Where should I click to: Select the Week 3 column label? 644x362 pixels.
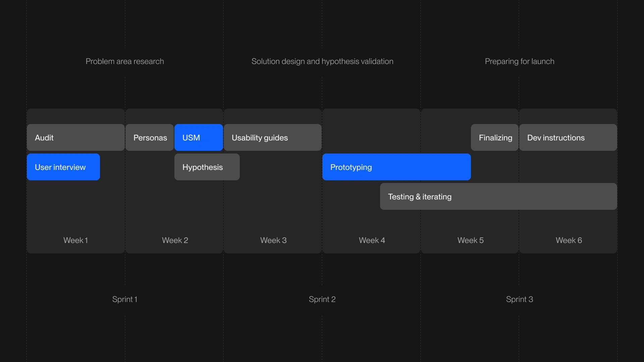pyautogui.click(x=273, y=240)
